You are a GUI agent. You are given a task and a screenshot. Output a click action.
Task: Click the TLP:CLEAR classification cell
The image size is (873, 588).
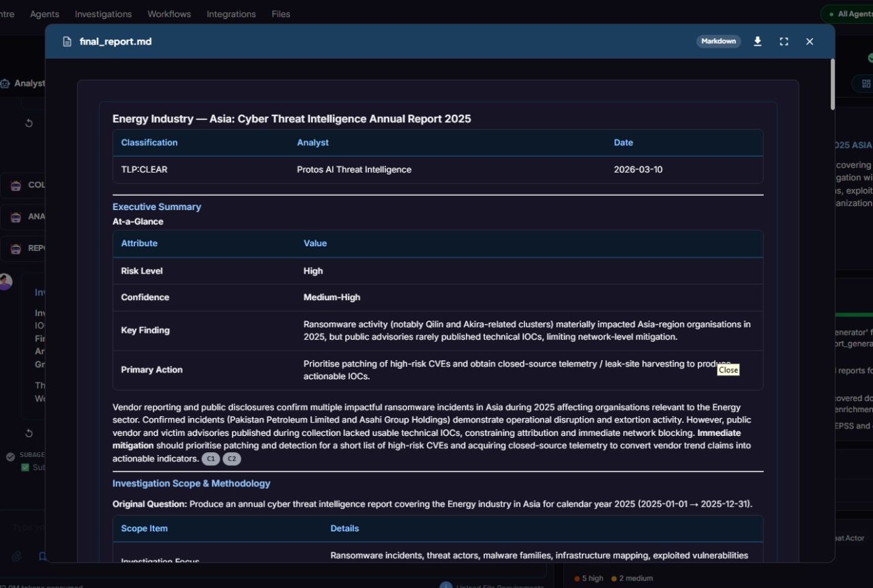(x=144, y=170)
